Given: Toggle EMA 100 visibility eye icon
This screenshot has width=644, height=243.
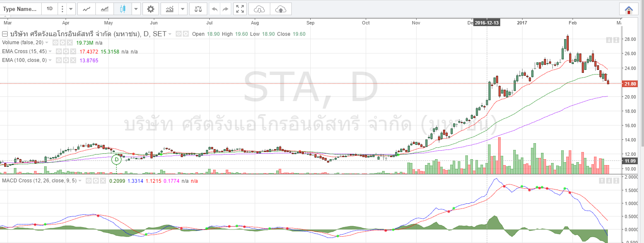Looking at the screenshot, I should (x=59, y=60).
